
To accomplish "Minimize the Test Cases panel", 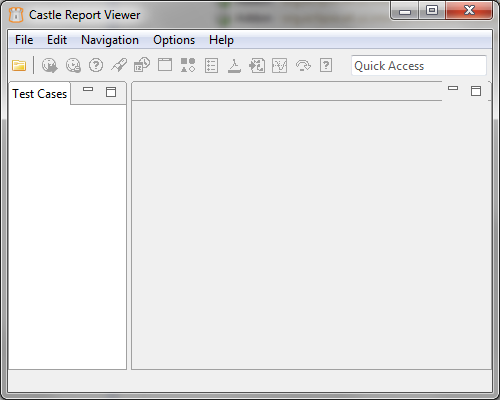I will coord(88,89).
